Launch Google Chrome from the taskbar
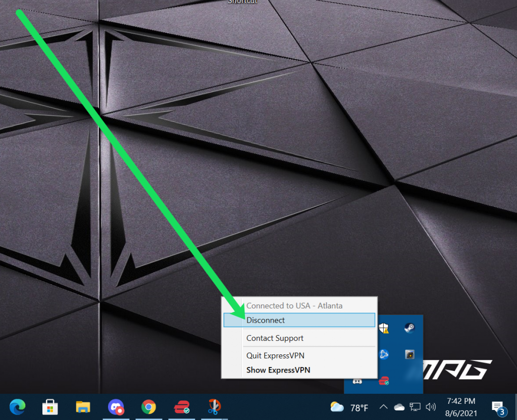517x420 pixels. point(149,407)
